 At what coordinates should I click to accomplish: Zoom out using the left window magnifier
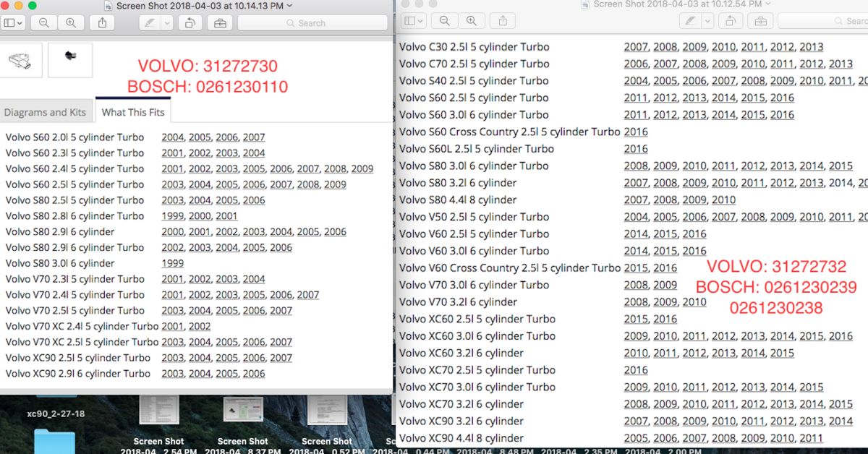(43, 22)
